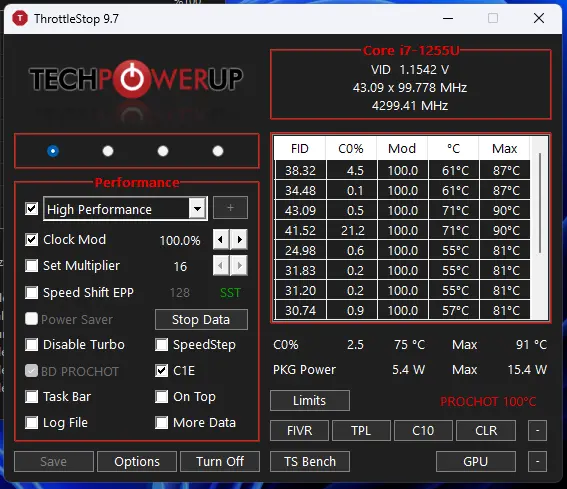Click the Set Multiplier value 16
The image size is (567, 489).
pyautogui.click(x=180, y=267)
